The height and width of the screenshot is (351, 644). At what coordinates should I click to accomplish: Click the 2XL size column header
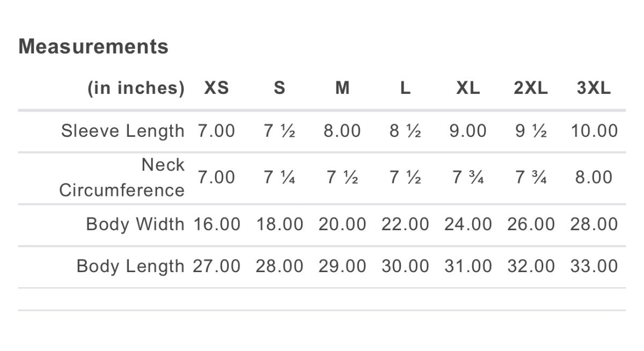(531, 88)
